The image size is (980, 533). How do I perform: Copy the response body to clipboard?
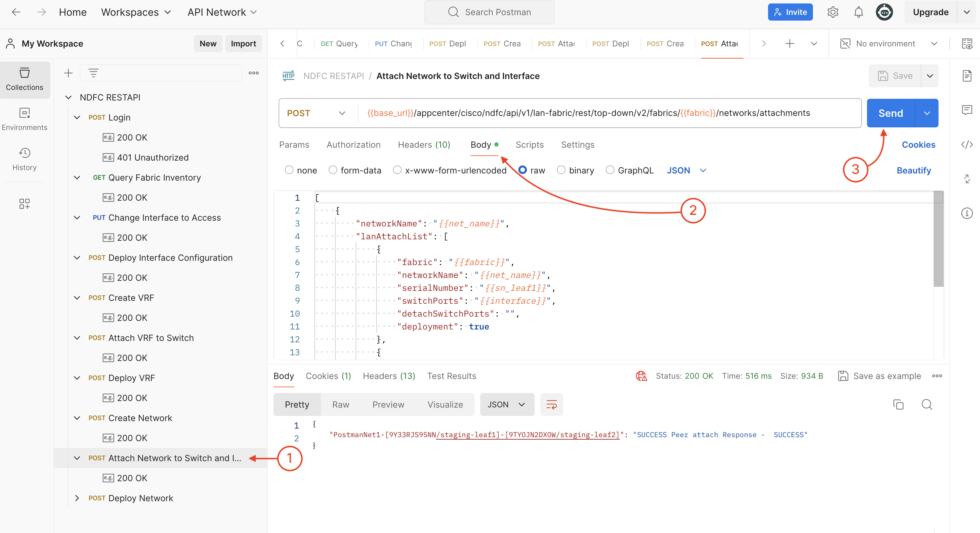(x=898, y=404)
